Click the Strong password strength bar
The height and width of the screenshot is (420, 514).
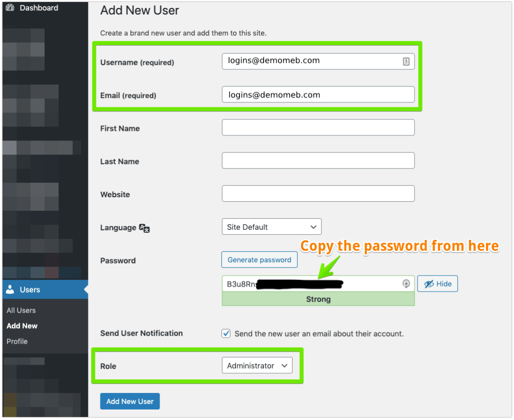tap(318, 299)
